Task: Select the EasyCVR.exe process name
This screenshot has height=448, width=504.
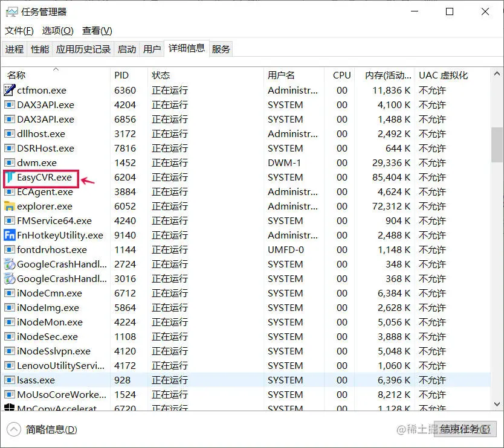Action: coord(44,178)
